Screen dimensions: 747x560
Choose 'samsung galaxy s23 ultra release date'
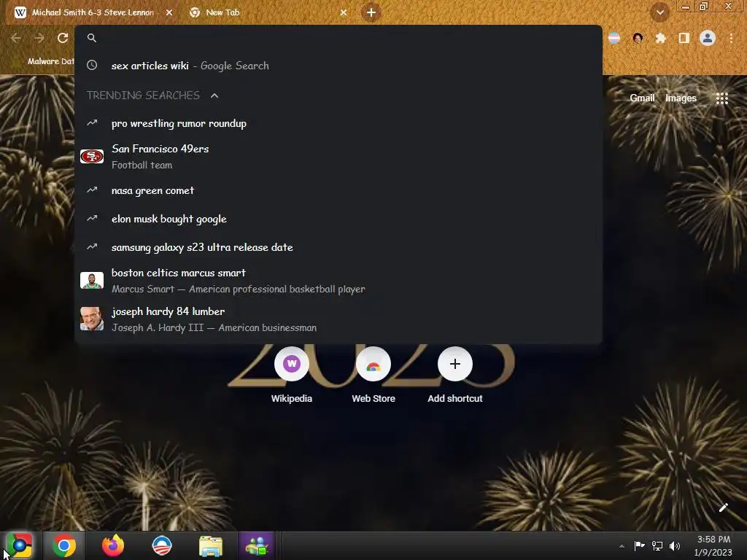coord(338,247)
